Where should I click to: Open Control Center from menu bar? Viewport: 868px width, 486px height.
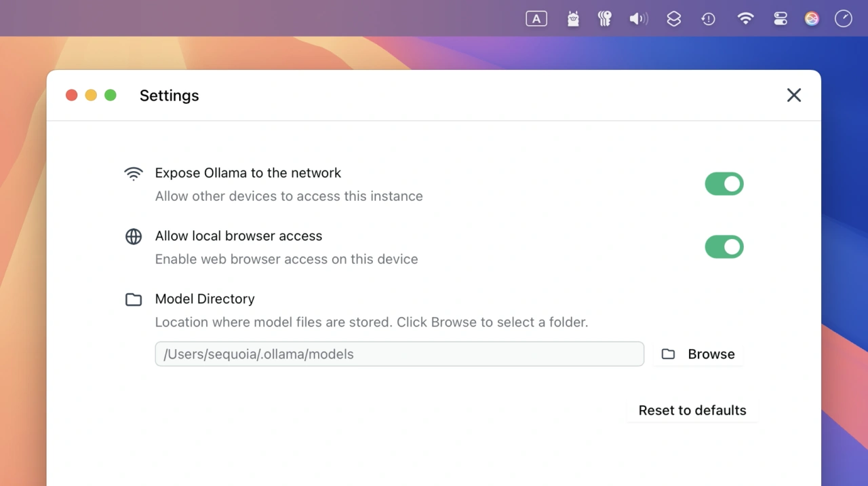point(781,19)
